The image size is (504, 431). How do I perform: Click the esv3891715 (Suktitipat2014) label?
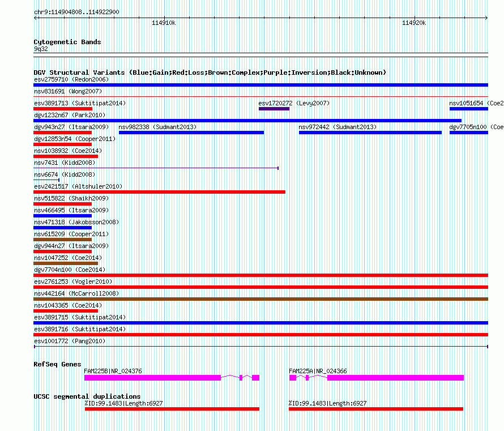tap(80, 317)
